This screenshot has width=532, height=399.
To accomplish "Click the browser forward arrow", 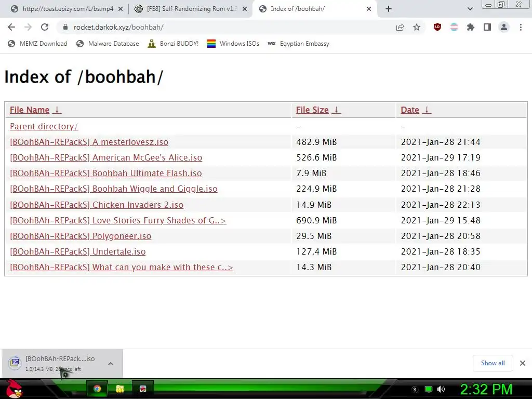I will (x=28, y=27).
